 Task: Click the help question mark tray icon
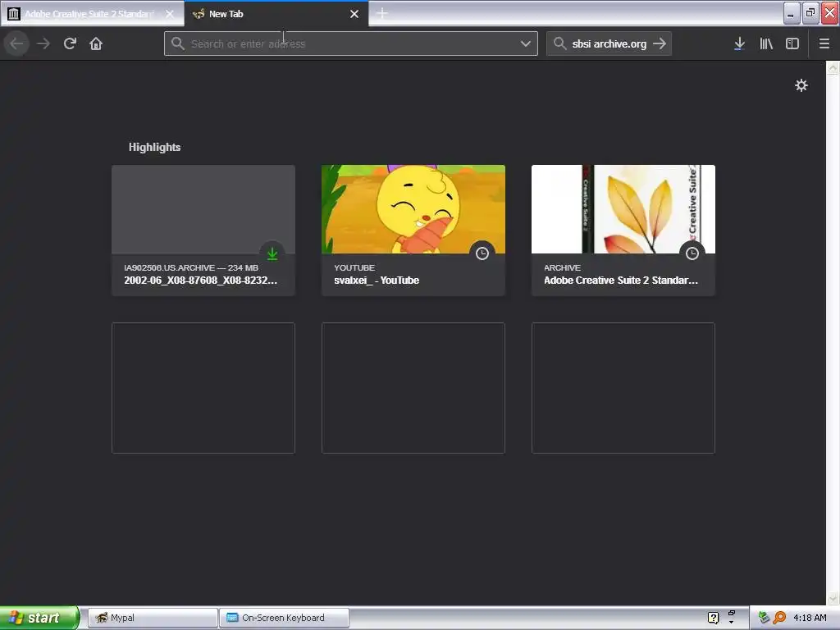coord(713,618)
